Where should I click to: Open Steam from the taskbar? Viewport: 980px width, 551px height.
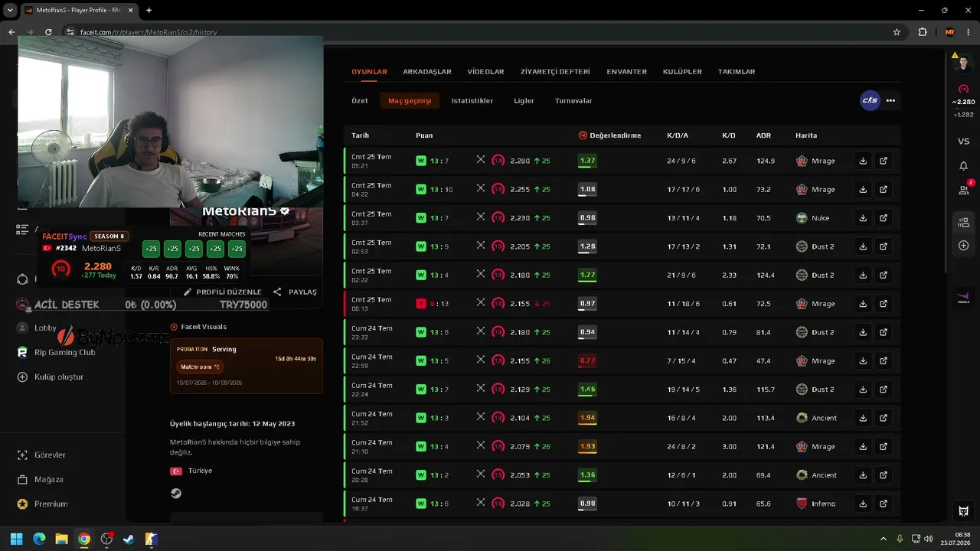click(129, 539)
